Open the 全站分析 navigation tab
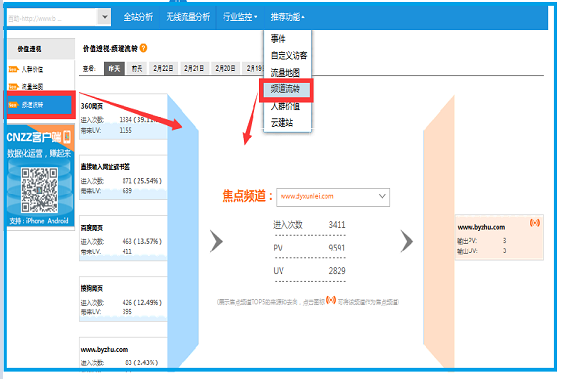 pos(138,17)
